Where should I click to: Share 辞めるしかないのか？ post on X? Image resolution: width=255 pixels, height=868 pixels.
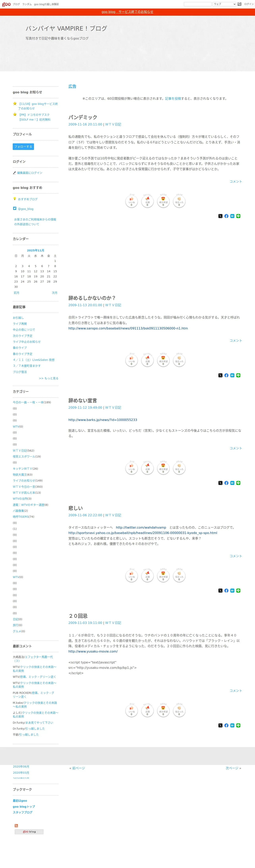220,375
